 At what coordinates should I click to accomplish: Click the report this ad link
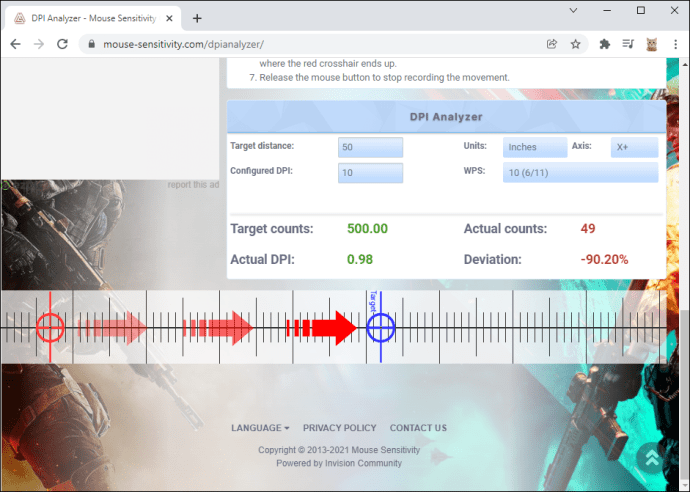pyautogui.click(x=193, y=185)
